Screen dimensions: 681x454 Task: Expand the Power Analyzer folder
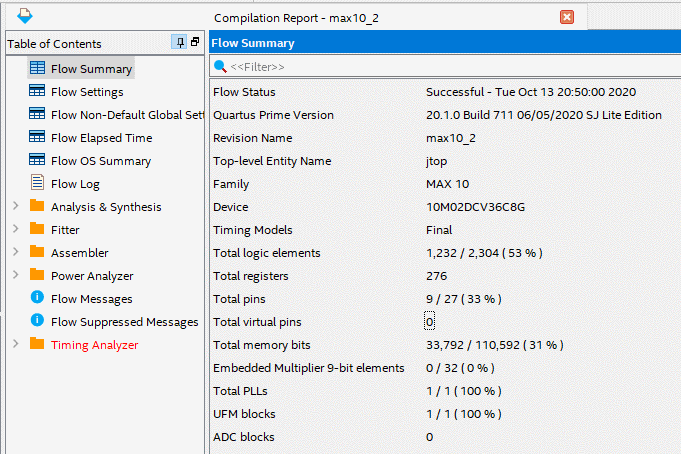tap(15, 276)
